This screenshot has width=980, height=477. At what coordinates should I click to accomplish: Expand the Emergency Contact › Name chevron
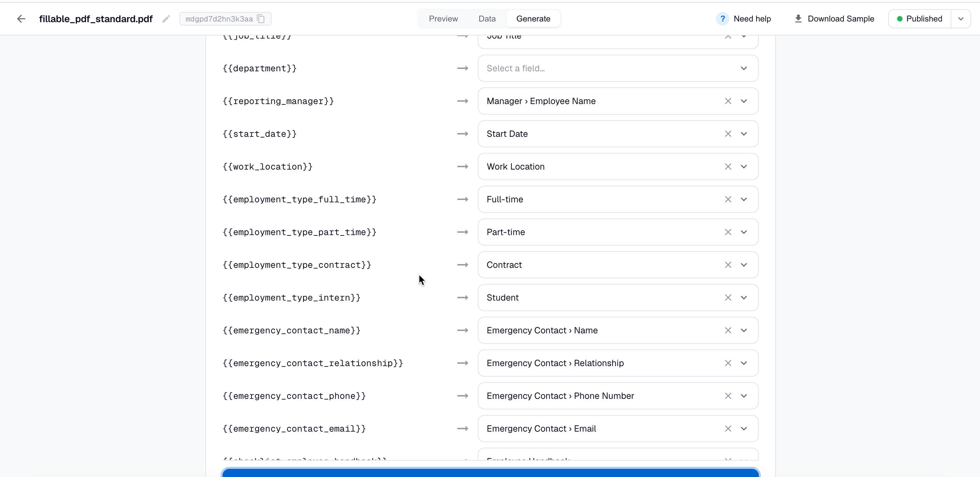point(744,330)
